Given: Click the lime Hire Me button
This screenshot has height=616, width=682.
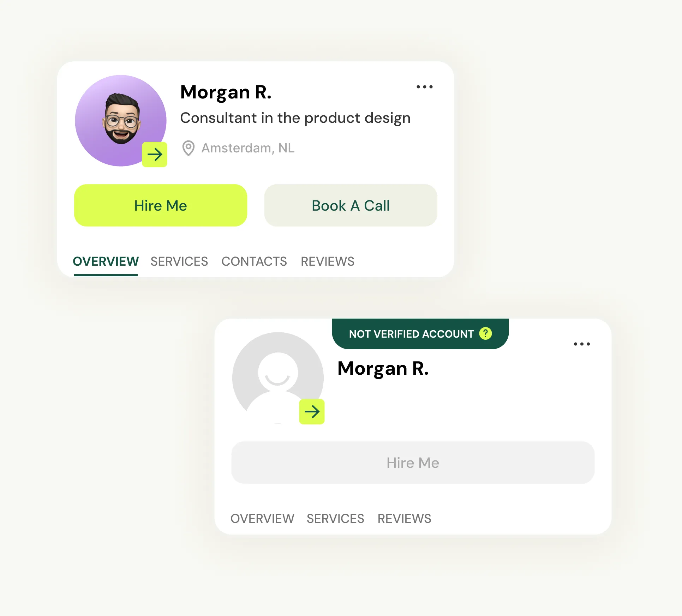Looking at the screenshot, I should click(x=161, y=205).
